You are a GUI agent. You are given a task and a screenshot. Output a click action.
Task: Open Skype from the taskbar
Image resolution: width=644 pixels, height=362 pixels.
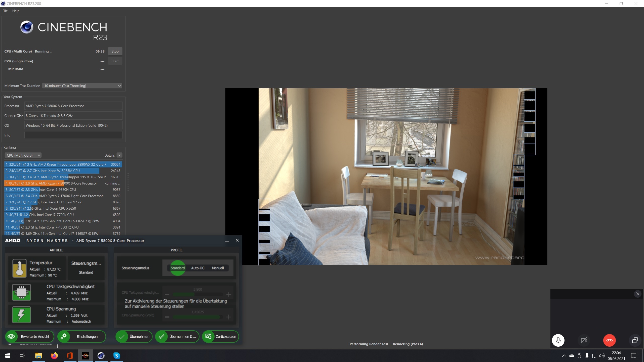[x=116, y=356]
